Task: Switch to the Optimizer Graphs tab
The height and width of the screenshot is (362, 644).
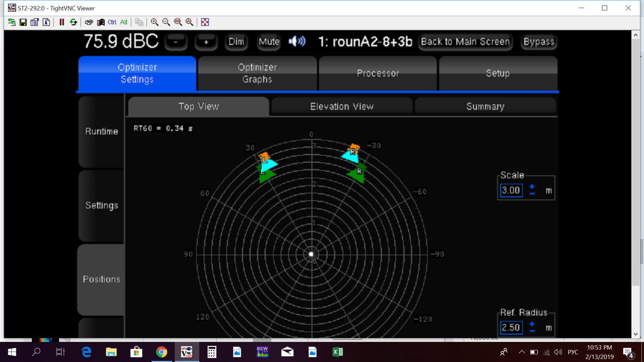Action: (x=257, y=73)
